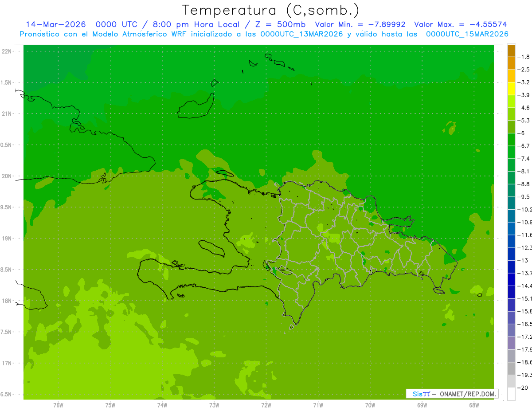This screenshot has height=411, width=532.
Task: Click the 'SisTT - ONAMET/REP.DOM.' credit label
Action: point(452,394)
